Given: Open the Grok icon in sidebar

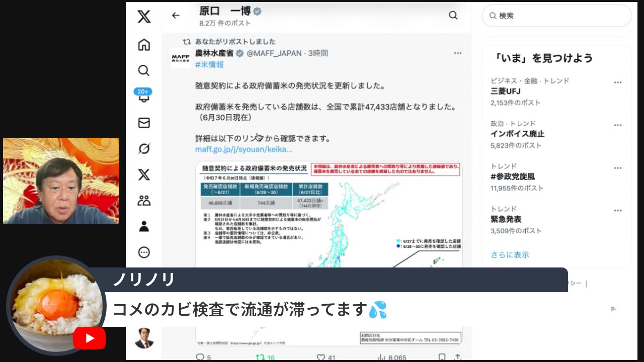Looking at the screenshot, I should coord(144,149).
